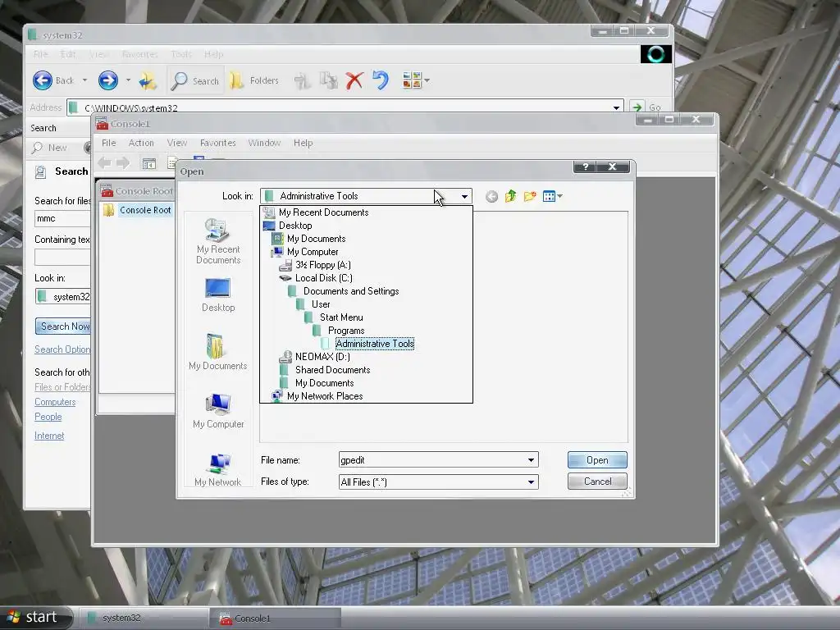Open Favorites menu in Console1 window

pos(217,143)
